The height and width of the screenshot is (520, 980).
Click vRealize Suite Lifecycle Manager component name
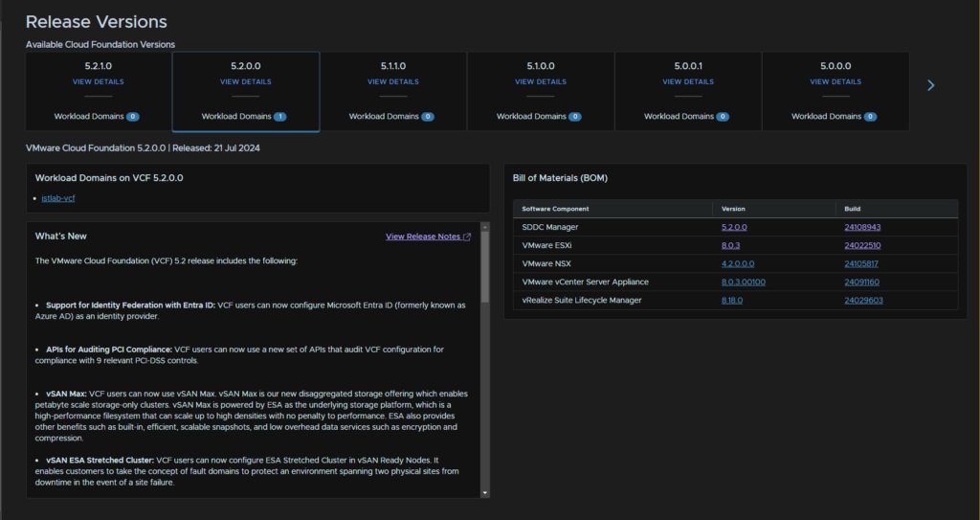[581, 301]
